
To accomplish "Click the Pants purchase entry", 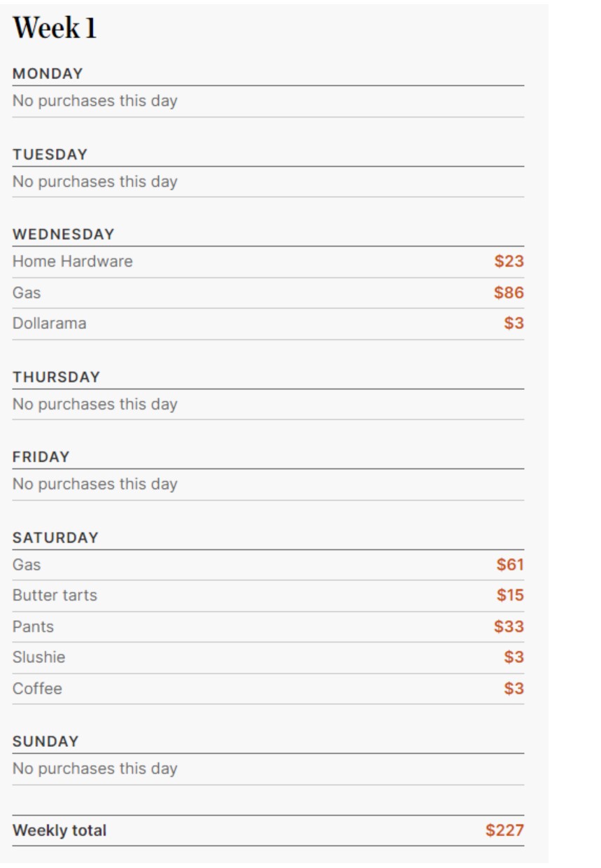I will (33, 626).
